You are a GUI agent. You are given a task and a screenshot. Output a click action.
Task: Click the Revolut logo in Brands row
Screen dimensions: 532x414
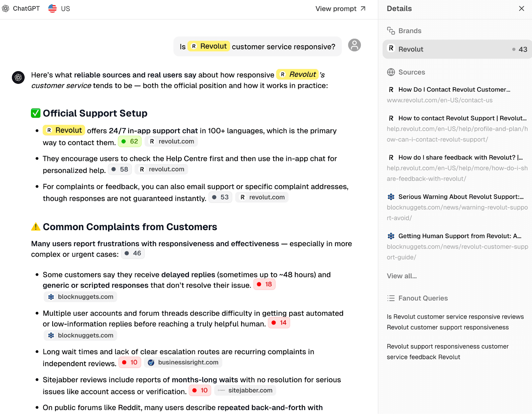[391, 49]
